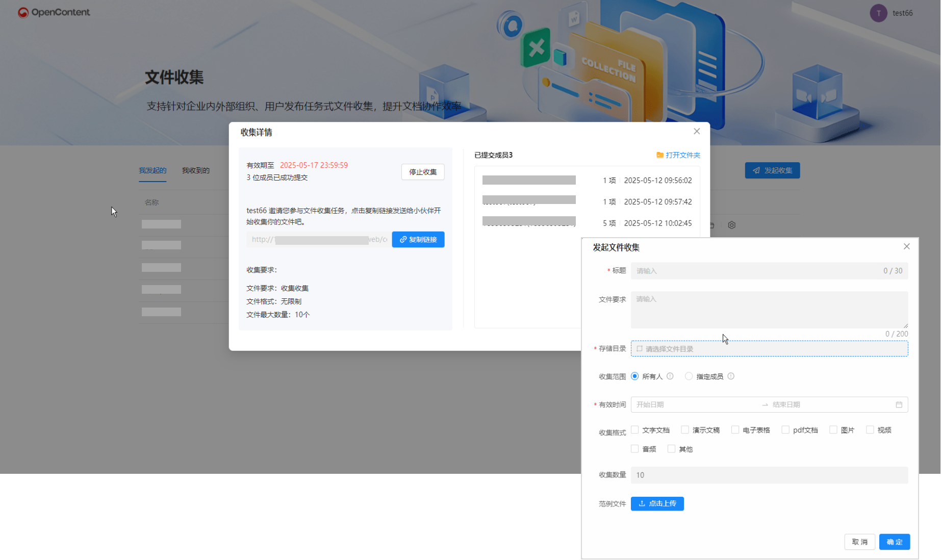This screenshot has width=941, height=560.
Task: Click the test66 username label
Action: tap(902, 13)
